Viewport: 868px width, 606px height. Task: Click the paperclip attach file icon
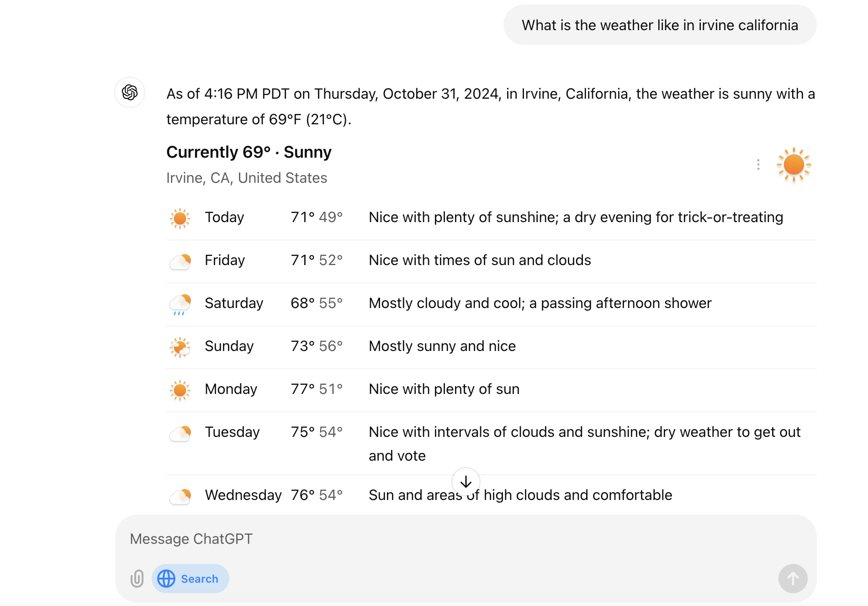click(x=137, y=579)
